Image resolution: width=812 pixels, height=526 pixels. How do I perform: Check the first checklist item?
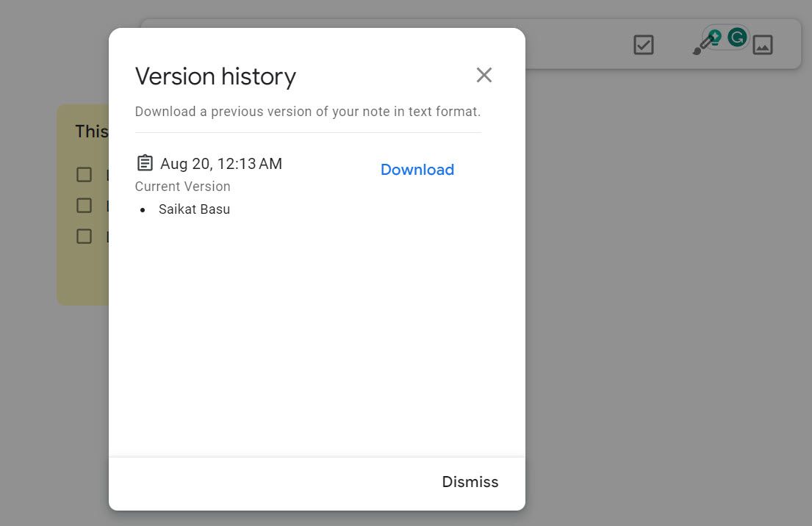tap(83, 175)
